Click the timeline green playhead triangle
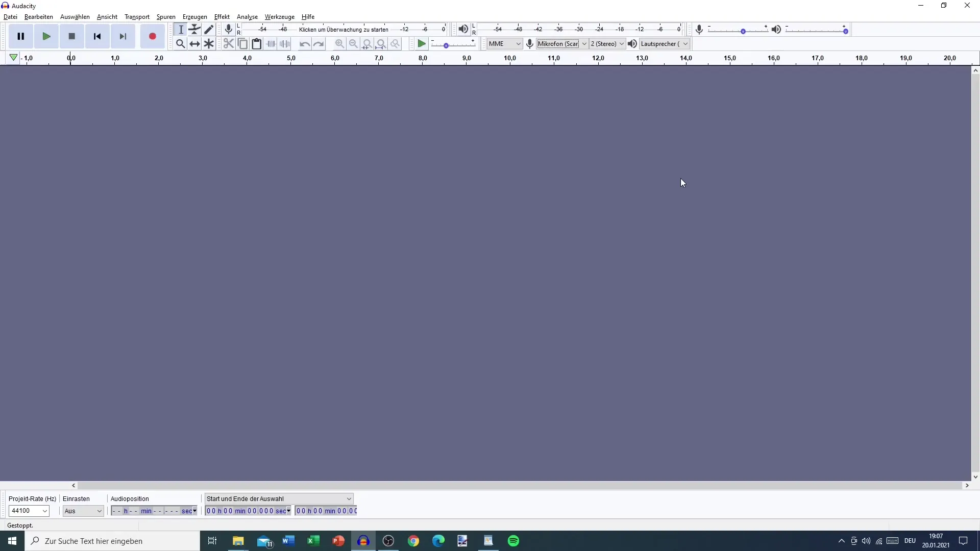The image size is (980, 551). pyautogui.click(x=13, y=58)
